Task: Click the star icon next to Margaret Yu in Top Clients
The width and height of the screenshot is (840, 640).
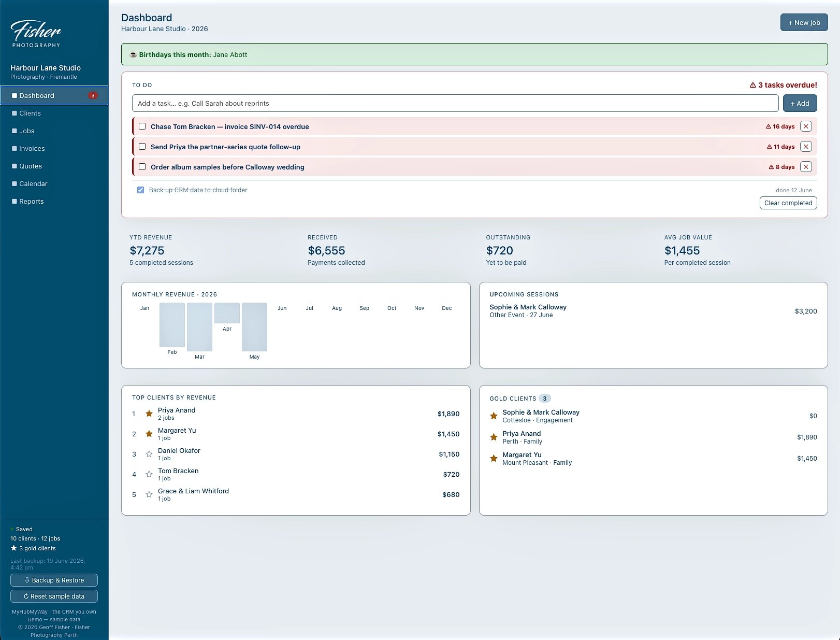Action: (149, 434)
